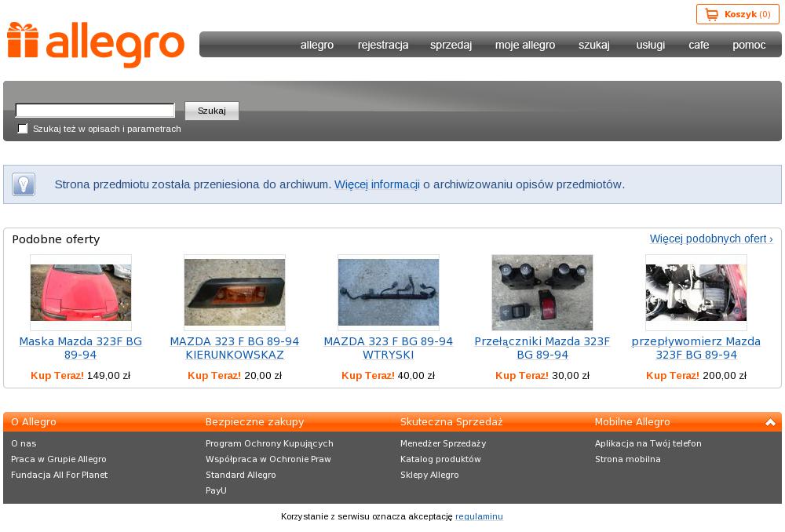This screenshot has height=532, width=785.
Task: Click the Mobilne Allegro footer heading
Action: (632, 422)
